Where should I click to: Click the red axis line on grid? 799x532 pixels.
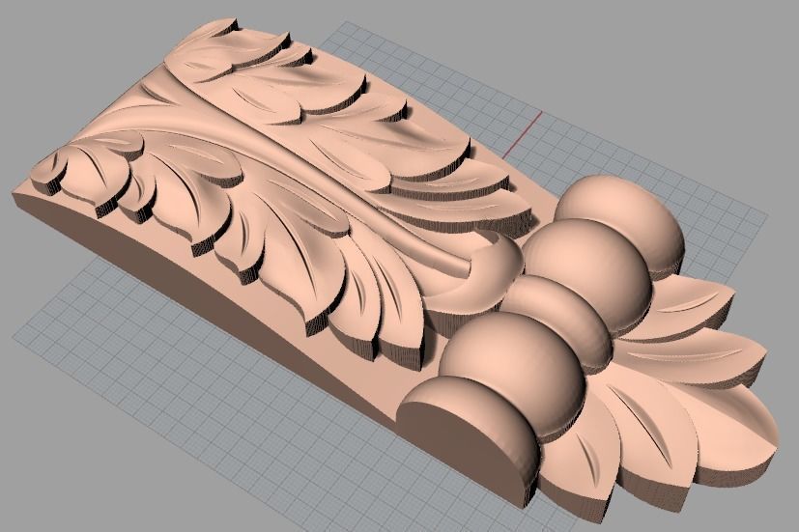[x=523, y=135]
